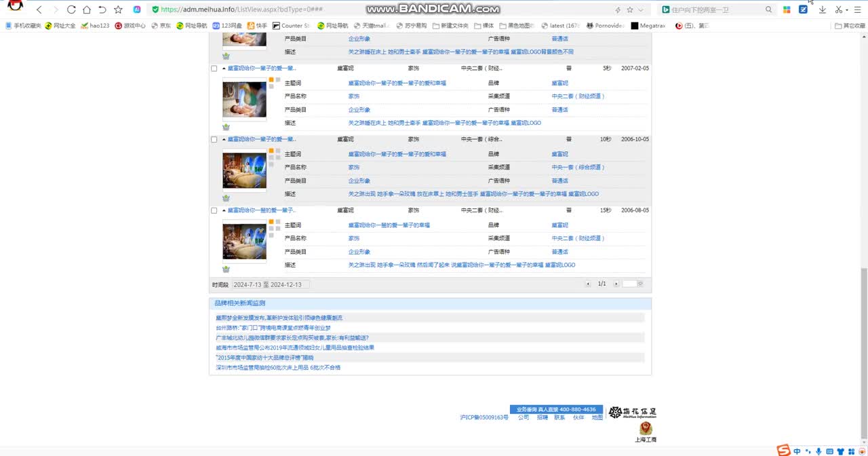Open 2015年度中国家纺十大品牌 news link
The height and width of the screenshot is (456, 868).
tap(265, 358)
